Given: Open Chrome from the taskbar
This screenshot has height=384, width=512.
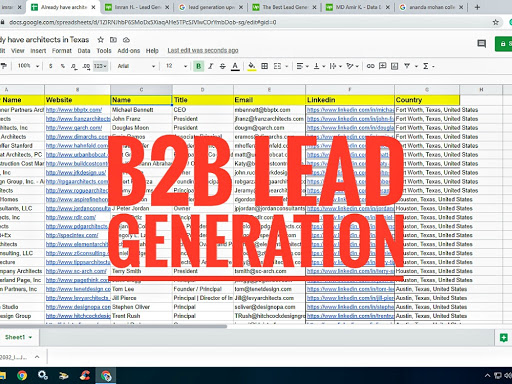Looking at the screenshot, I should click(x=22, y=376).
